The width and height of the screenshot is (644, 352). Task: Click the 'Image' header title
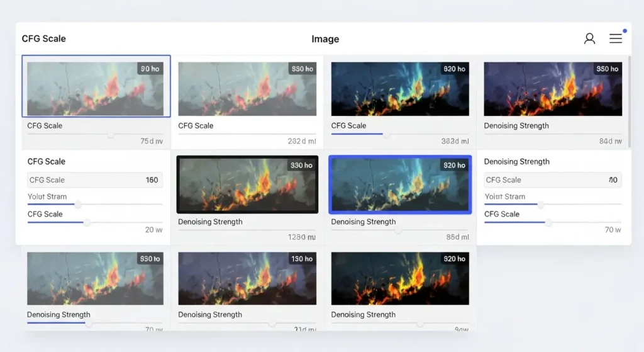coord(325,39)
